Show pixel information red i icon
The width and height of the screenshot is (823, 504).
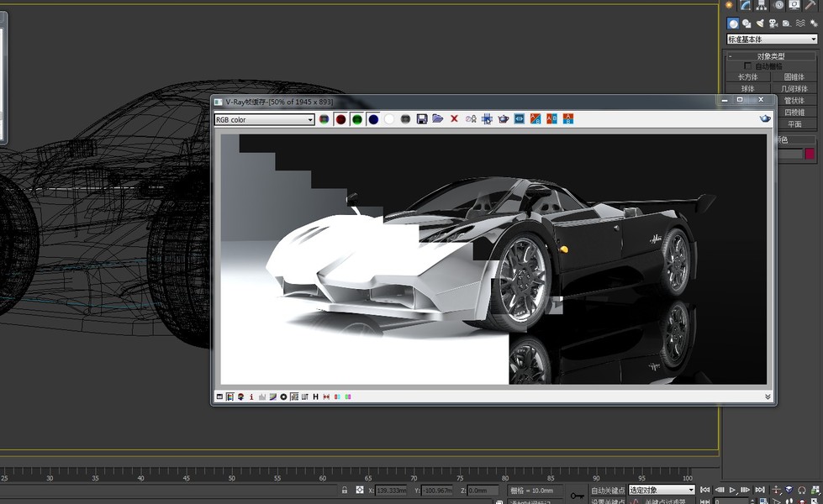(251, 397)
